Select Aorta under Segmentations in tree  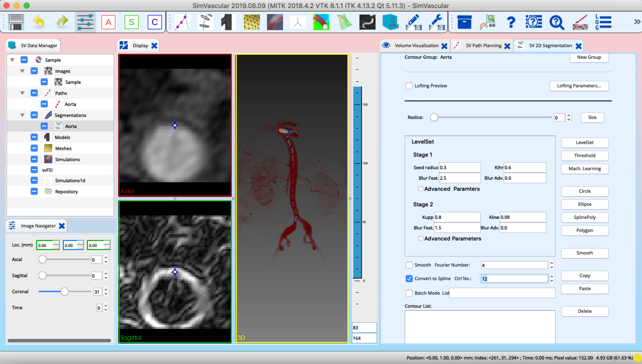[71, 126]
